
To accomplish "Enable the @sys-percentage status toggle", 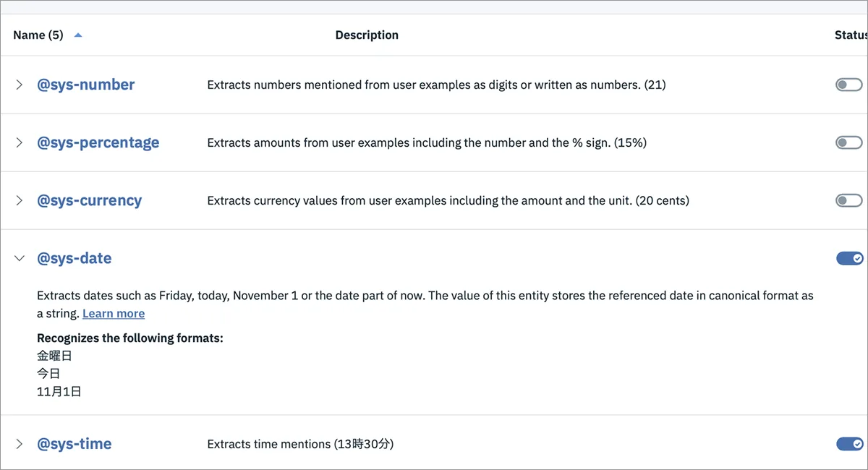I will (x=849, y=142).
